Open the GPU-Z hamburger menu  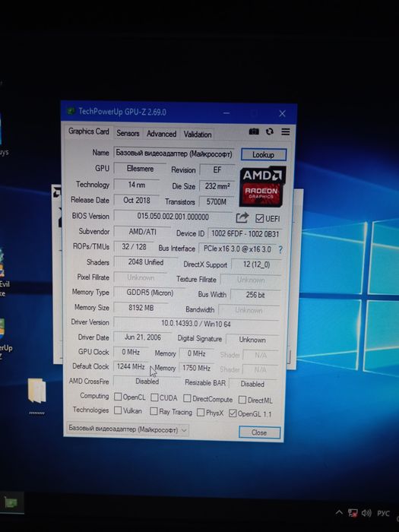(285, 131)
